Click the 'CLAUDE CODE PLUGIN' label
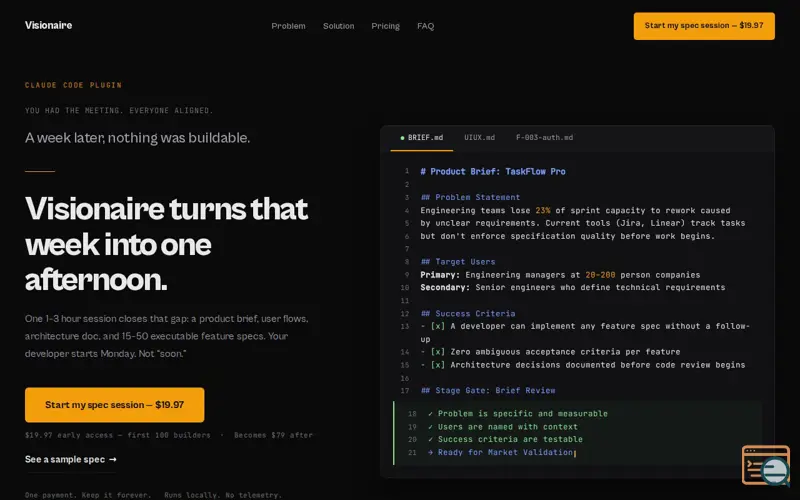Image resolution: width=800 pixels, height=500 pixels. click(x=73, y=85)
